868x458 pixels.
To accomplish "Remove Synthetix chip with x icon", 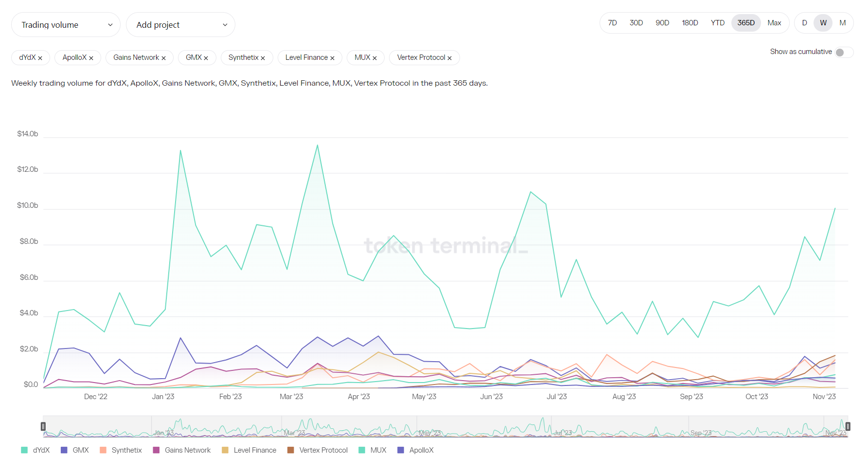I will click(x=263, y=58).
